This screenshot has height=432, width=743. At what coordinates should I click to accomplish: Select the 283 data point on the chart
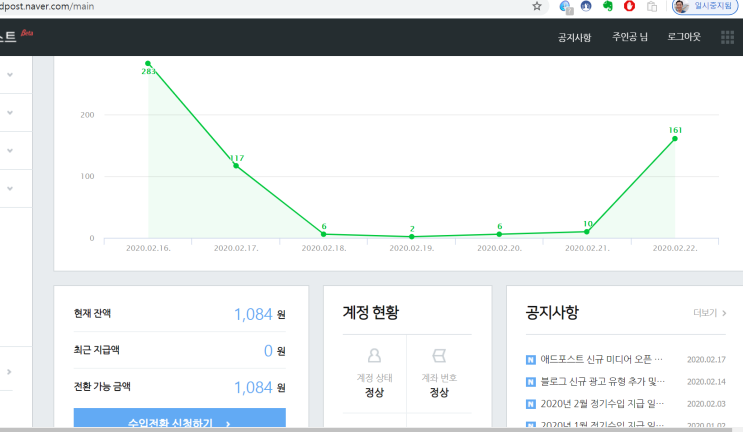(148, 63)
